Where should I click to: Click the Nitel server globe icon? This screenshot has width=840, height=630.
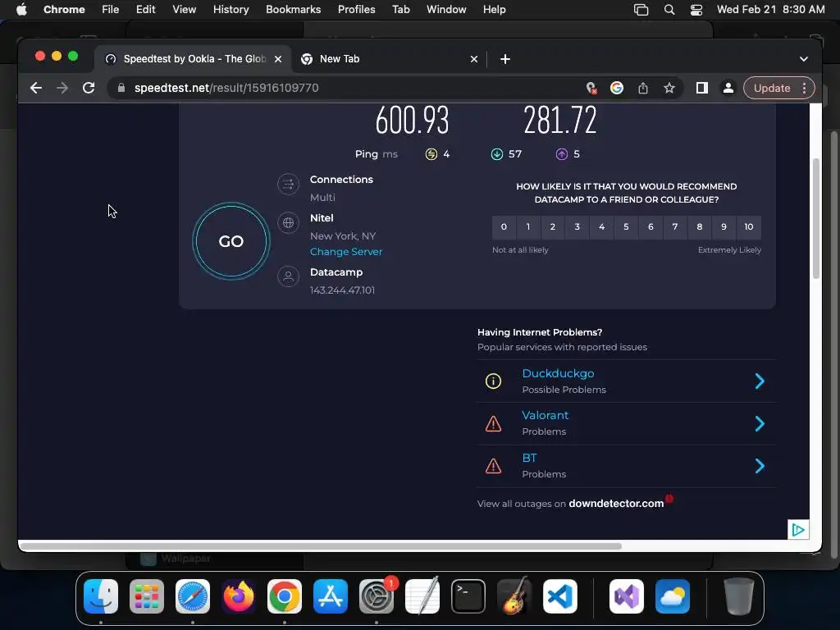point(288,223)
